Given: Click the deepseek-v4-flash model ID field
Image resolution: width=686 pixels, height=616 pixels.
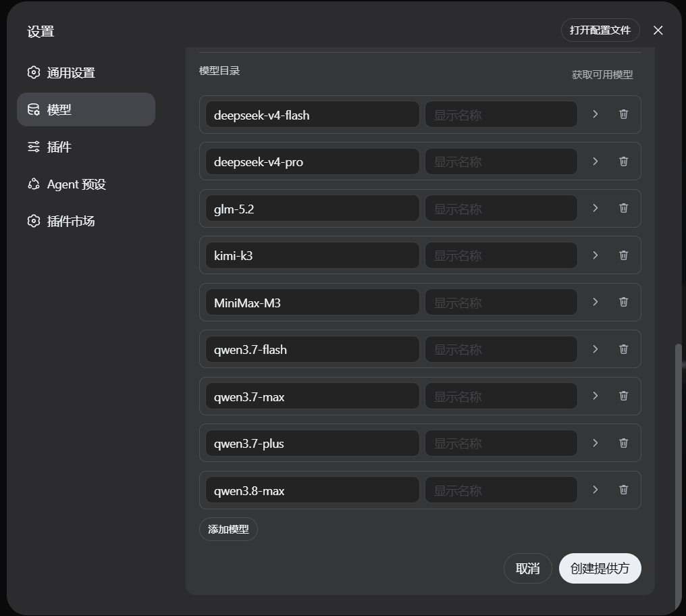Looking at the screenshot, I should coord(313,115).
